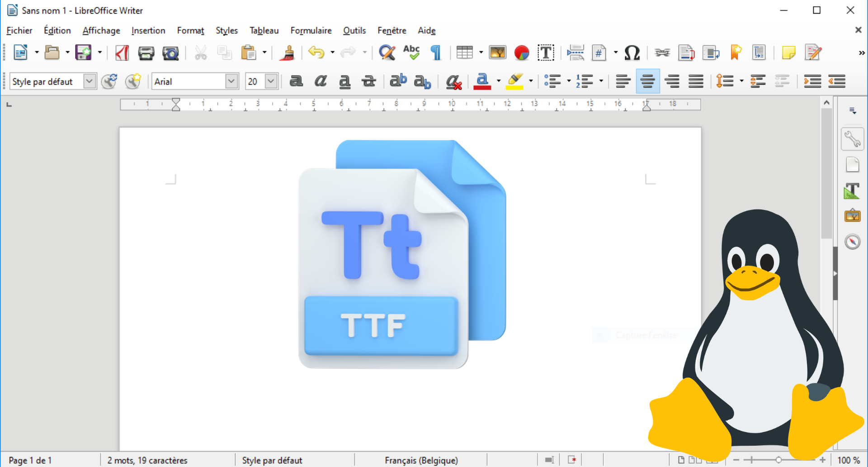Image resolution: width=868 pixels, height=467 pixels.
Task: Toggle formatting marks pilcrow button
Action: 435,53
